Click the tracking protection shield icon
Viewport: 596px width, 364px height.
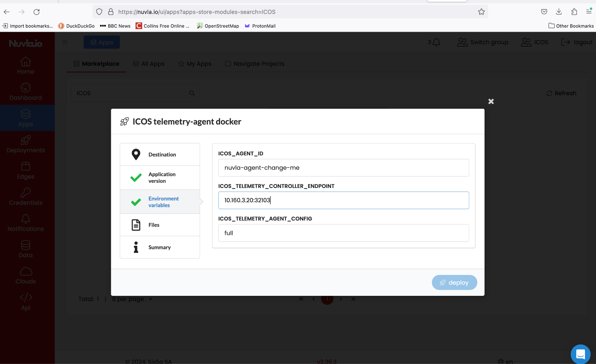99,12
